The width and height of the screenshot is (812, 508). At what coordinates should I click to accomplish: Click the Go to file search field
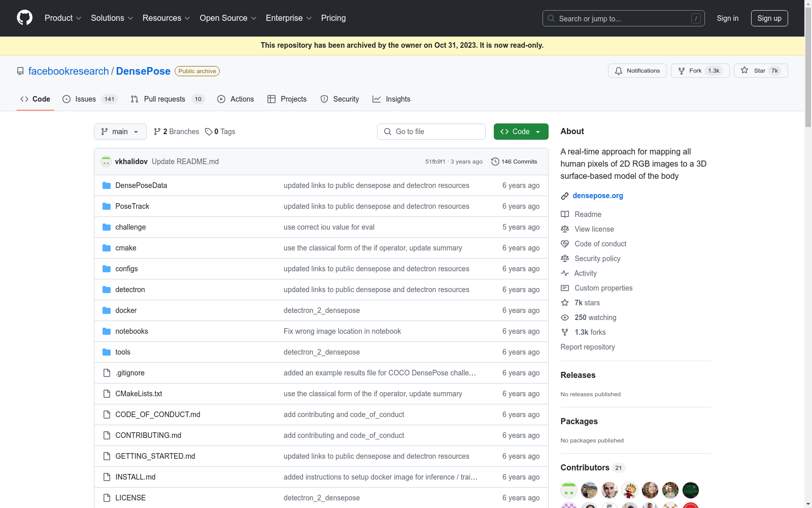coord(431,132)
